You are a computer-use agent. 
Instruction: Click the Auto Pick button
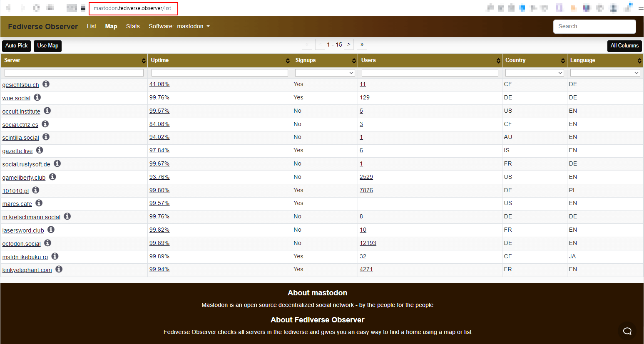pos(17,46)
